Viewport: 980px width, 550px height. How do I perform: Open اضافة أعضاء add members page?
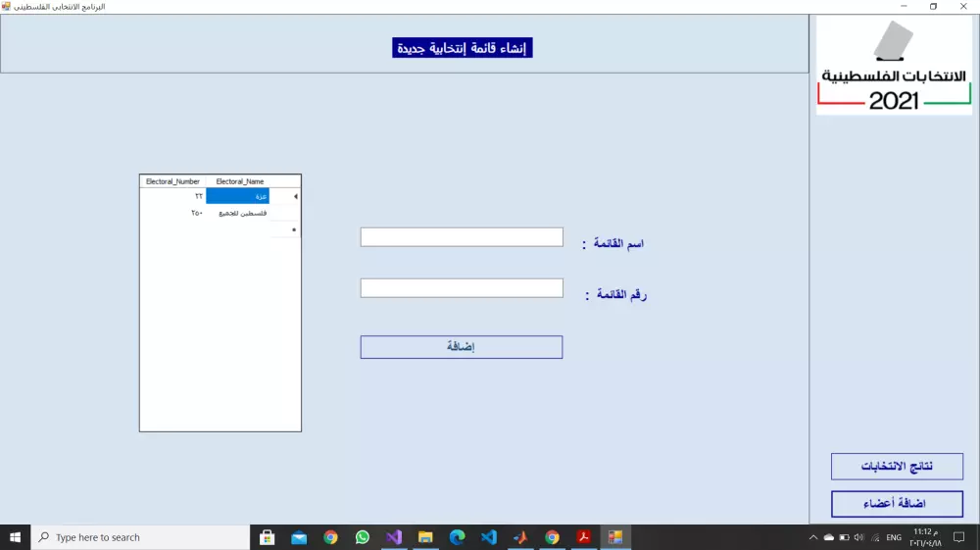pyautogui.click(x=897, y=504)
